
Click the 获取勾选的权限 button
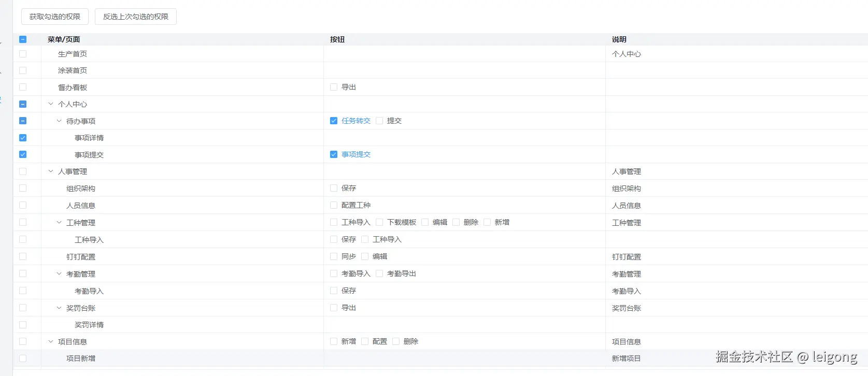click(55, 17)
